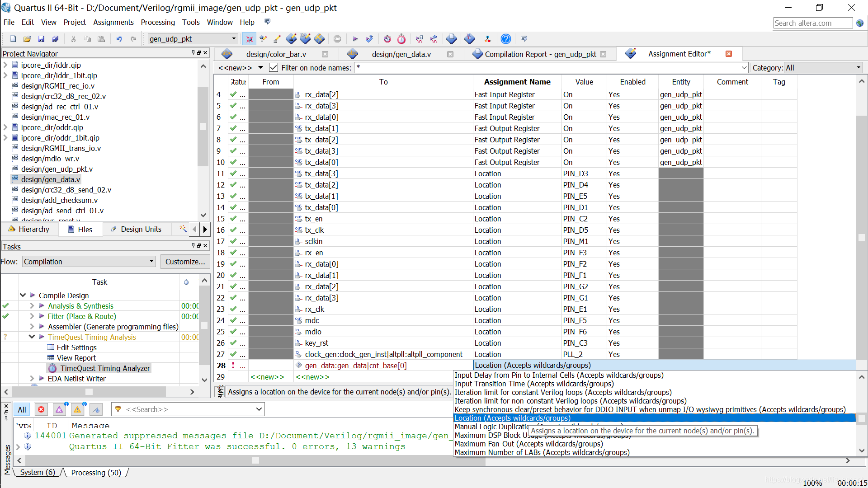Click the Assignment Name column header

(517, 82)
